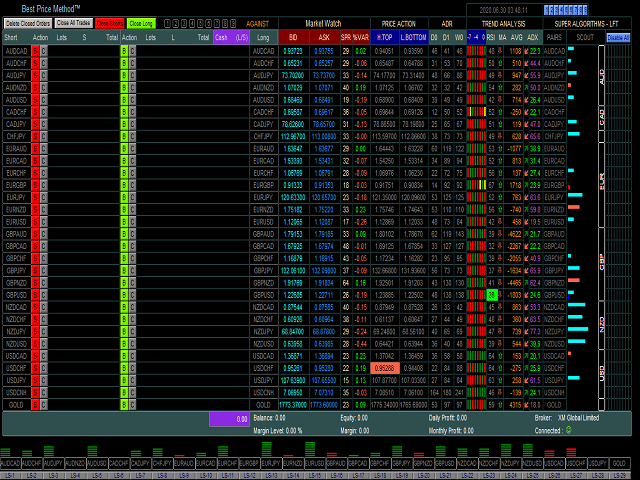Click GBPNZD in the Long column

tap(263, 282)
